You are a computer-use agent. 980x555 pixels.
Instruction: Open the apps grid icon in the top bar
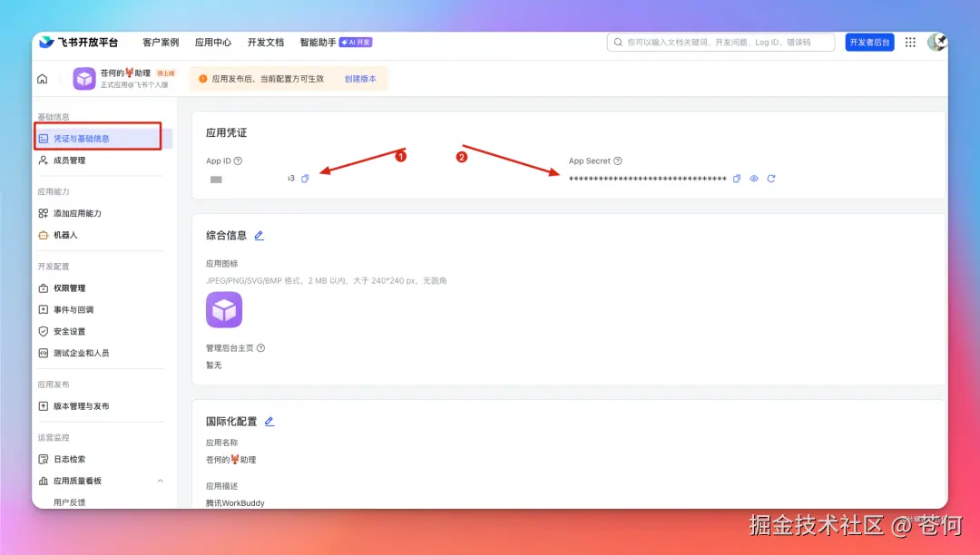[x=910, y=42]
